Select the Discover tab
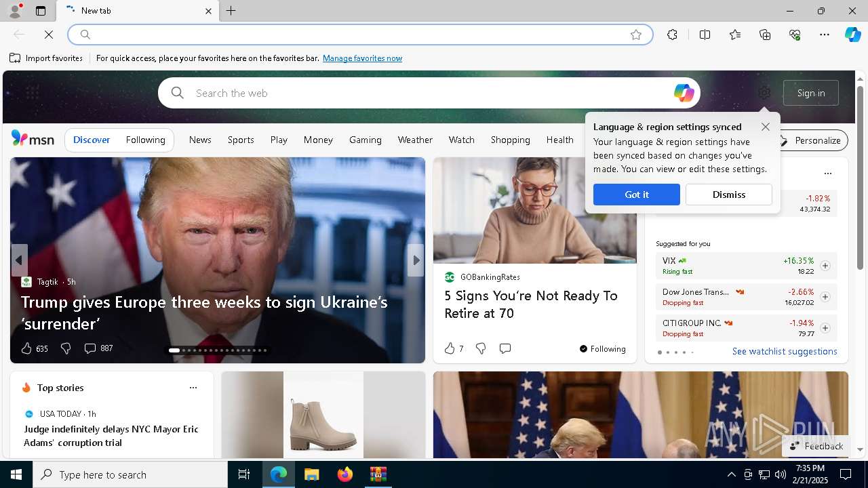The image size is (868, 488). point(92,140)
